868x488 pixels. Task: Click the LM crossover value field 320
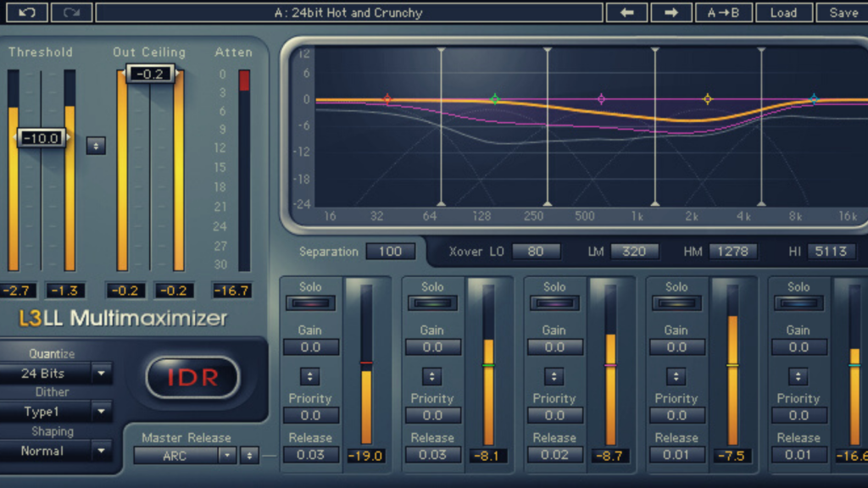point(634,251)
